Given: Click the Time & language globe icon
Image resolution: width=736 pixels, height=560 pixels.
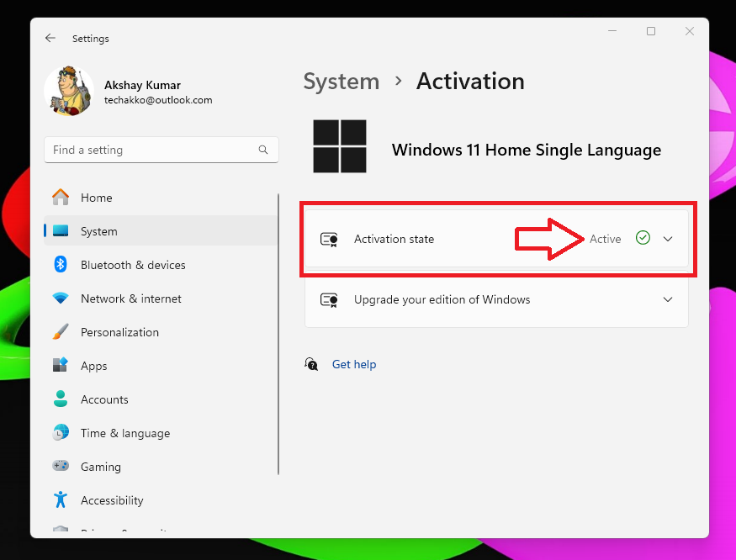Looking at the screenshot, I should 61,433.
